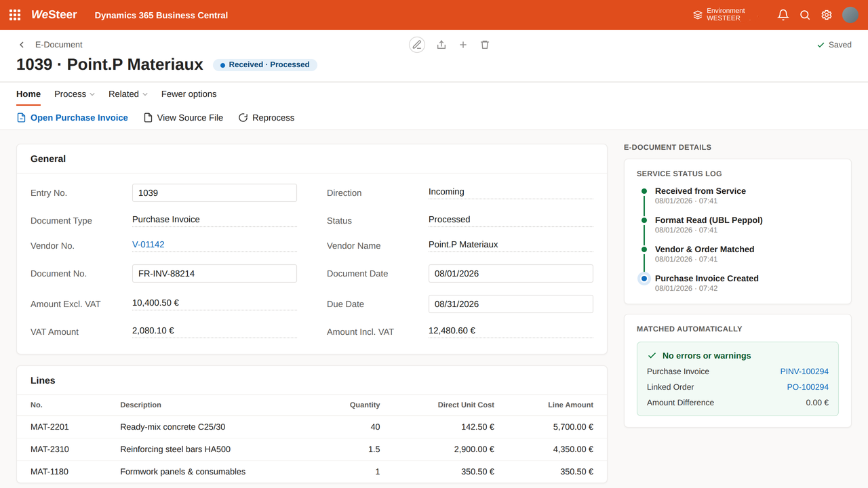Viewport: 868px width, 488px height.
Task: Open the settings gear icon
Action: click(827, 15)
